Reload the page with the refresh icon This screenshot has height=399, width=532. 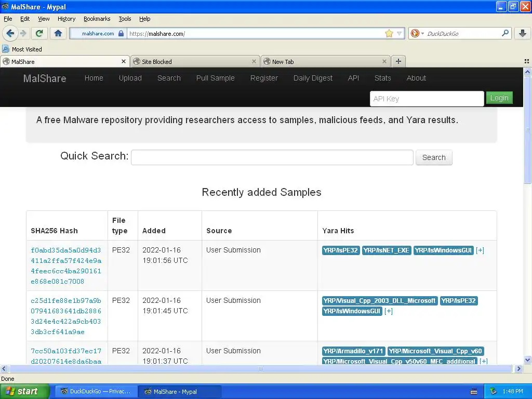point(39,33)
